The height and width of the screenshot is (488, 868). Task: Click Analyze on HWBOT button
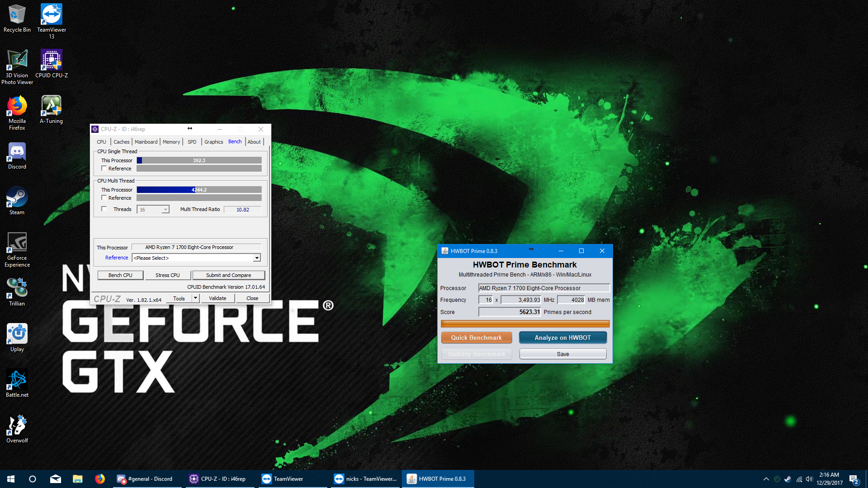click(x=563, y=338)
